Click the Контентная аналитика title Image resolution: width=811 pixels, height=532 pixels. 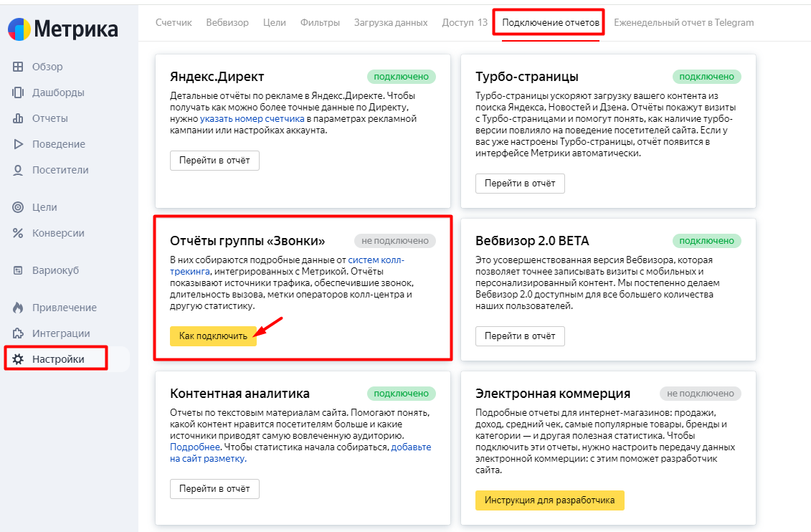240,394
